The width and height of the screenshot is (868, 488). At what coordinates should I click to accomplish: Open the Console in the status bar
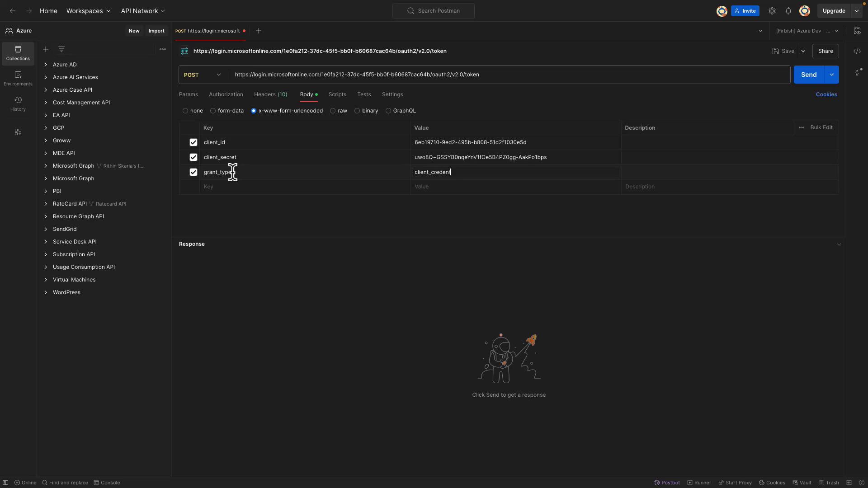tap(107, 483)
